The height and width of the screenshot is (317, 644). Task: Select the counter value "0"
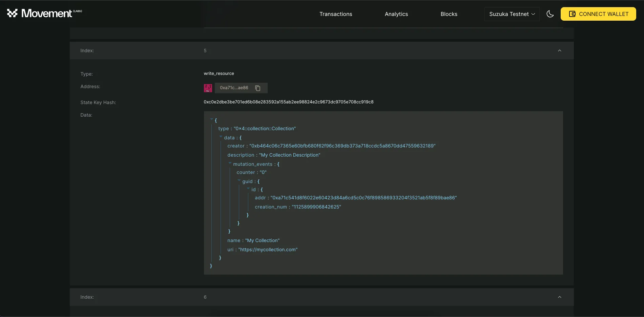pos(263,172)
